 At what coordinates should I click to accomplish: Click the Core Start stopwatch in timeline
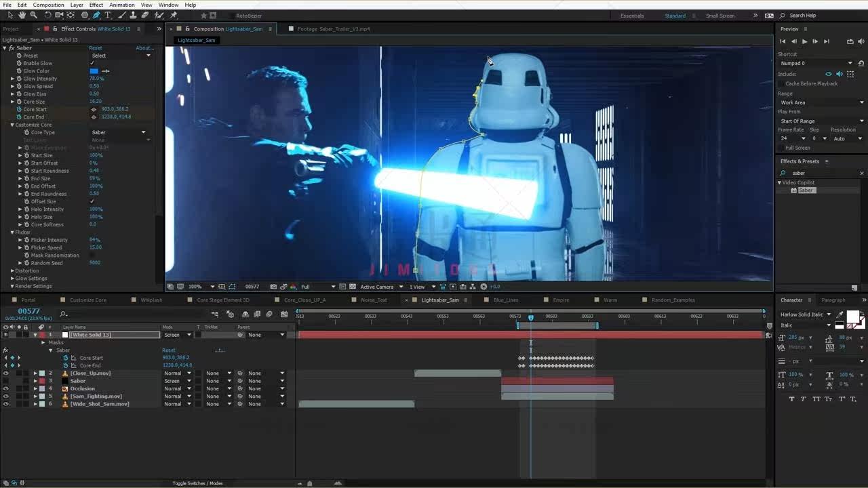tap(66, 358)
